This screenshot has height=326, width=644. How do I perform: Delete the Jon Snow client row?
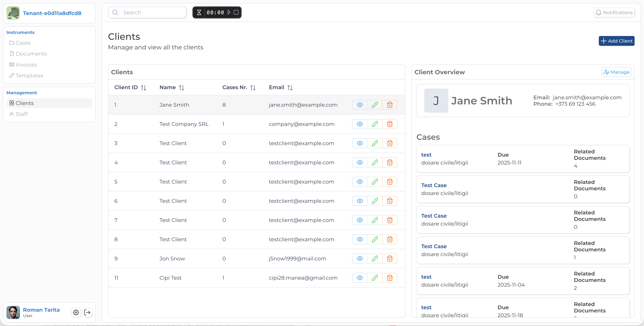coord(389,259)
